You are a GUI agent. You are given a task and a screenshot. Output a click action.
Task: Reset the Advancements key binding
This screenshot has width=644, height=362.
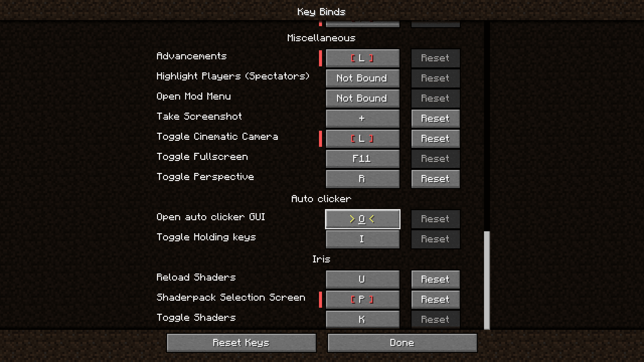(x=435, y=58)
